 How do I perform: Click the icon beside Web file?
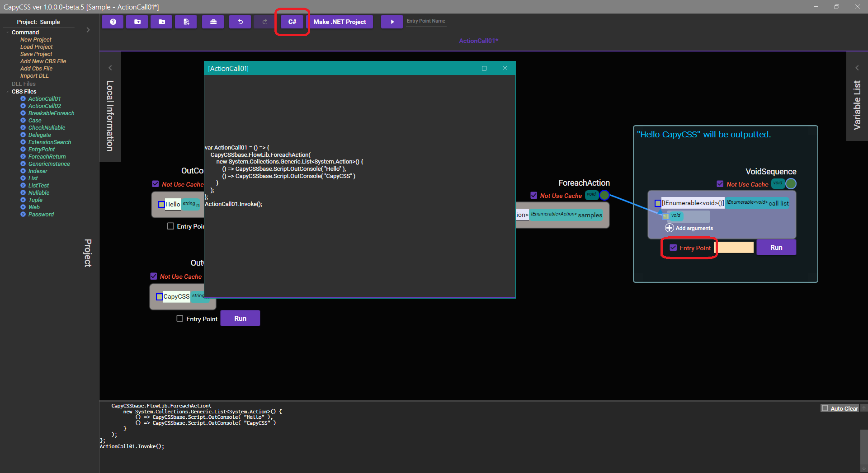23,207
